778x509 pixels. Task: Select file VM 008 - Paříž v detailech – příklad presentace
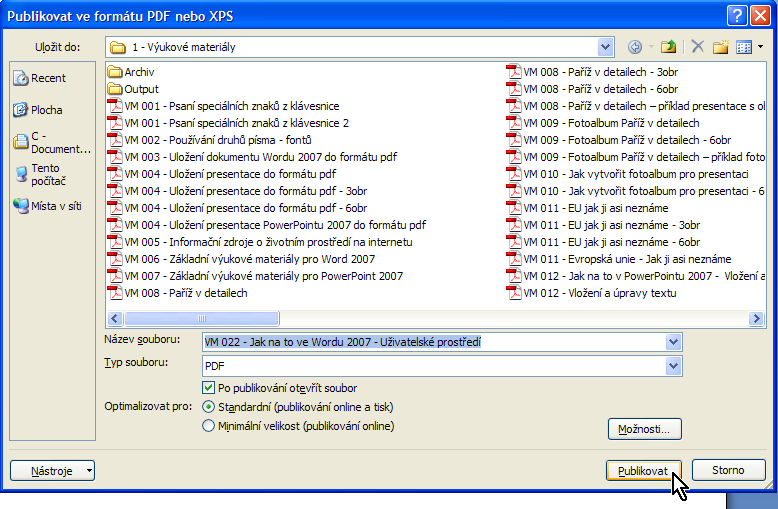636,106
